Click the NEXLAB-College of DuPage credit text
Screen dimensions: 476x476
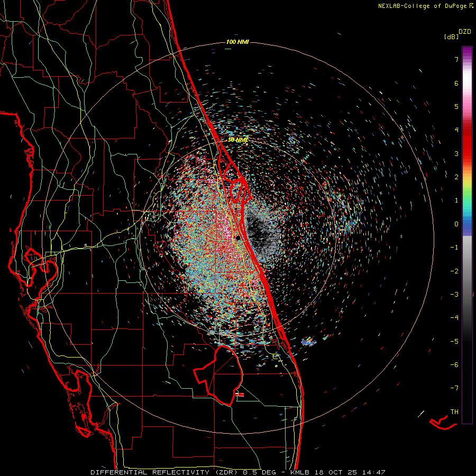(x=423, y=6)
